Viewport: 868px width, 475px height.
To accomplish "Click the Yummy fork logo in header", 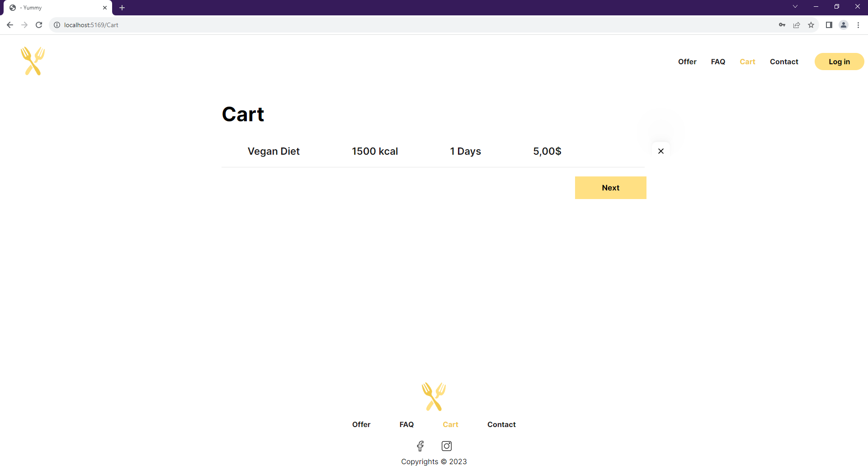I will 32,61.
